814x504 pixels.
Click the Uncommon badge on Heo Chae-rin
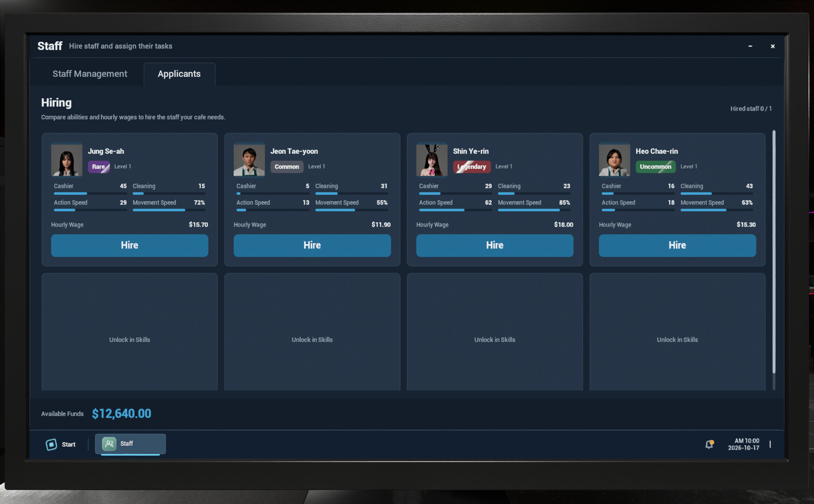click(655, 167)
